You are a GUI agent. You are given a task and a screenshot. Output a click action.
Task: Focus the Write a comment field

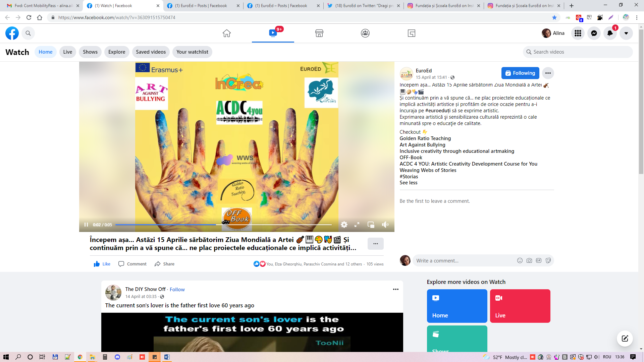pos(465,261)
